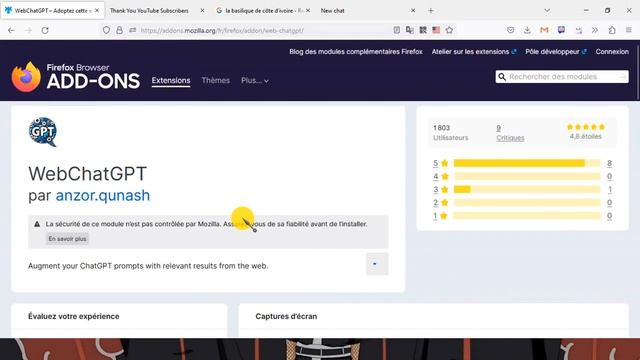Click the 4-star rating bar
The width and height of the screenshot is (640, 360).
527,176
